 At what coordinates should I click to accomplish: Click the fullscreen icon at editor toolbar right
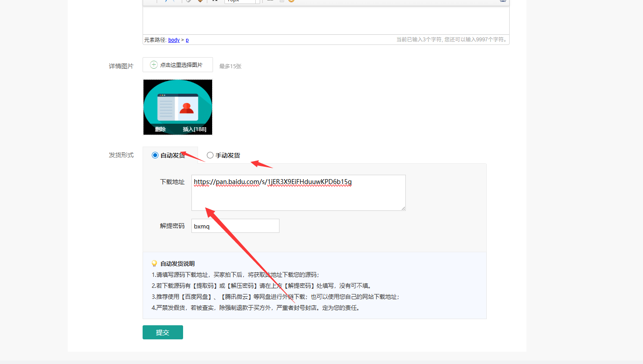coord(503,1)
